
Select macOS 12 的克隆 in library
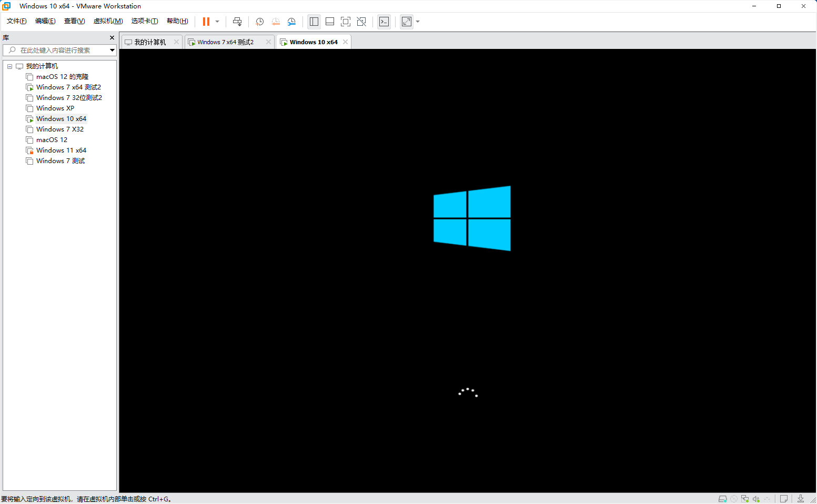pos(62,77)
